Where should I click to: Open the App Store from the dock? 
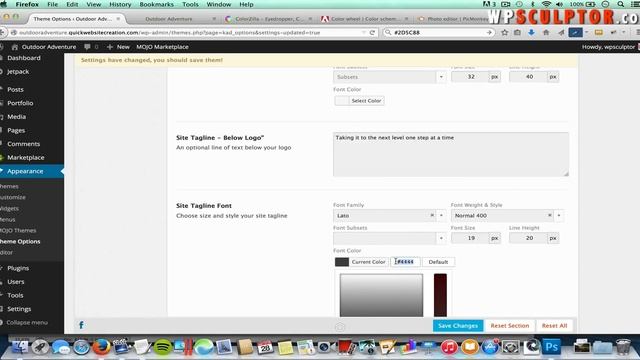[490, 347]
